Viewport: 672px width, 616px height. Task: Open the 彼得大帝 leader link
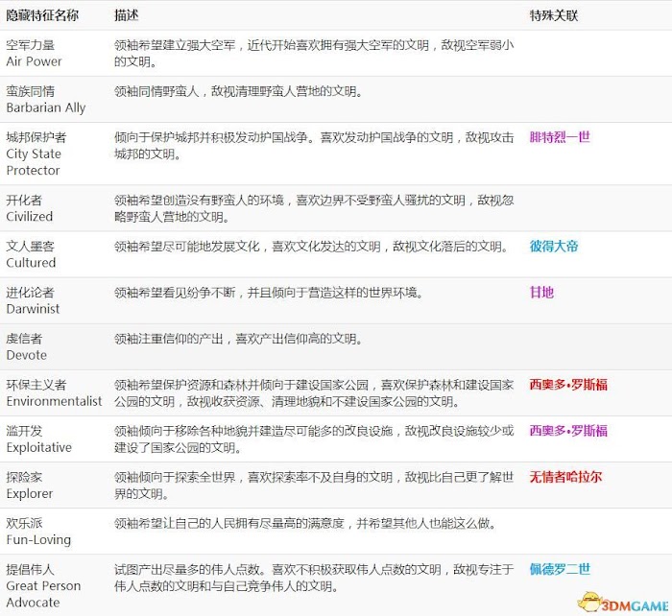[x=554, y=246]
